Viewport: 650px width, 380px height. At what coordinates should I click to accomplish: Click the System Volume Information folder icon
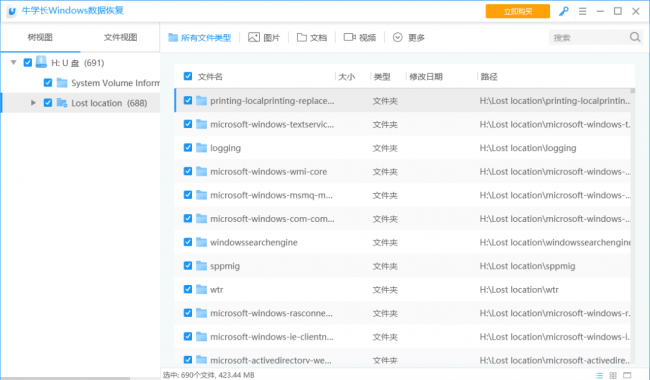(x=62, y=83)
